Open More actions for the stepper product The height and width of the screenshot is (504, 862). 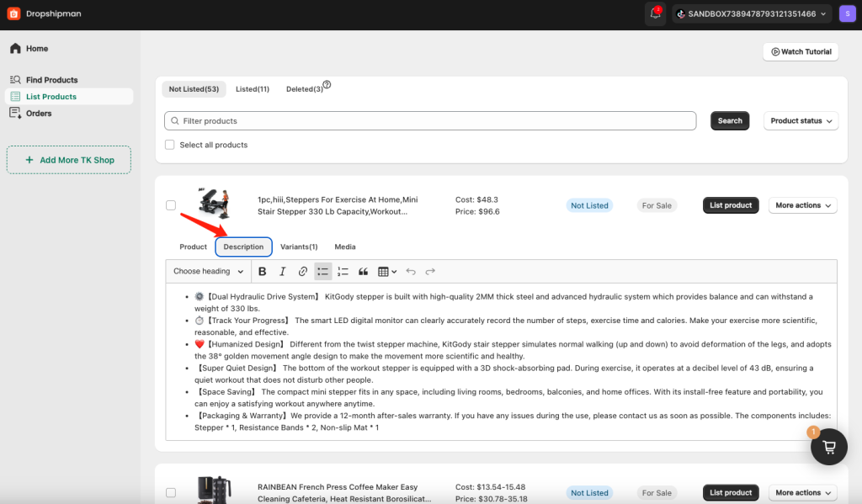tap(802, 205)
